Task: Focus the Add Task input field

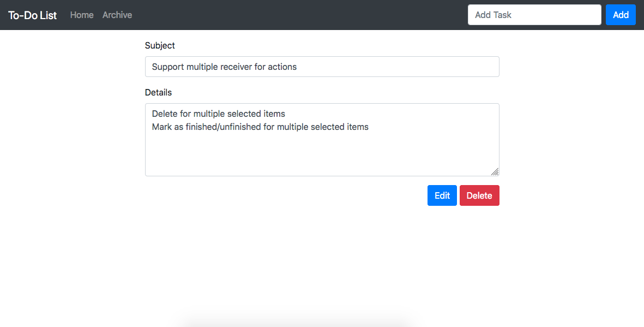Action: (534, 15)
